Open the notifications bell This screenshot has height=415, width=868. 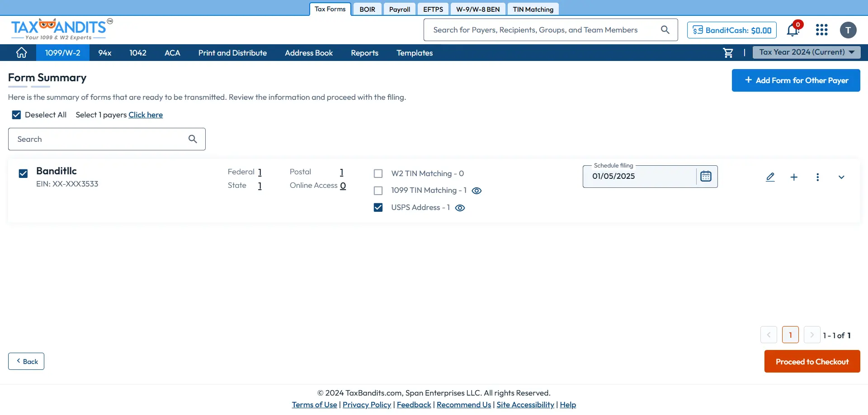[793, 30]
